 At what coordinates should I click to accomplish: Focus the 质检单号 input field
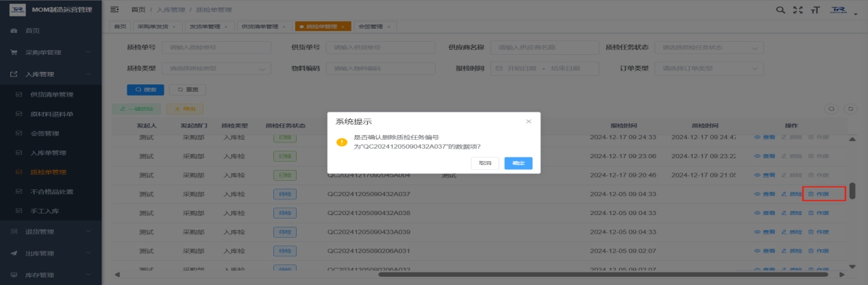click(217, 47)
